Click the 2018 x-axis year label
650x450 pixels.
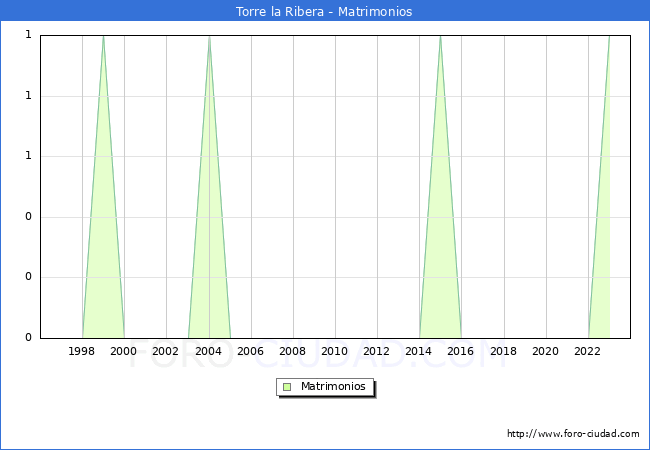pos(503,352)
